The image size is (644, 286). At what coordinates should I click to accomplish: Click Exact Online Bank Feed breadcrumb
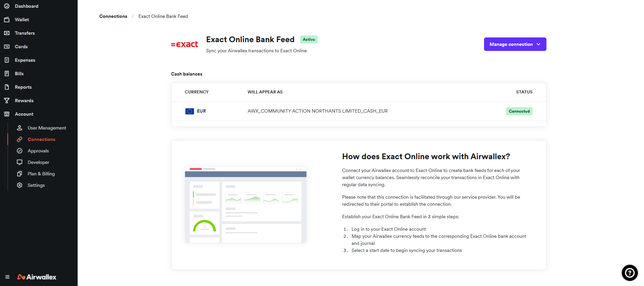[x=163, y=16]
